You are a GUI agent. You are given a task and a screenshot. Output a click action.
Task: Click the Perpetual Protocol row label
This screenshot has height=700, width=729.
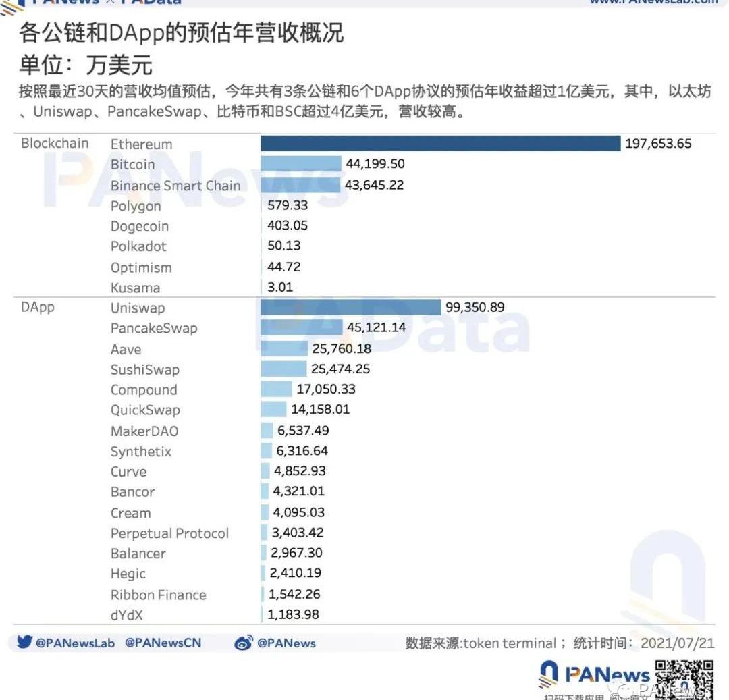click(169, 533)
